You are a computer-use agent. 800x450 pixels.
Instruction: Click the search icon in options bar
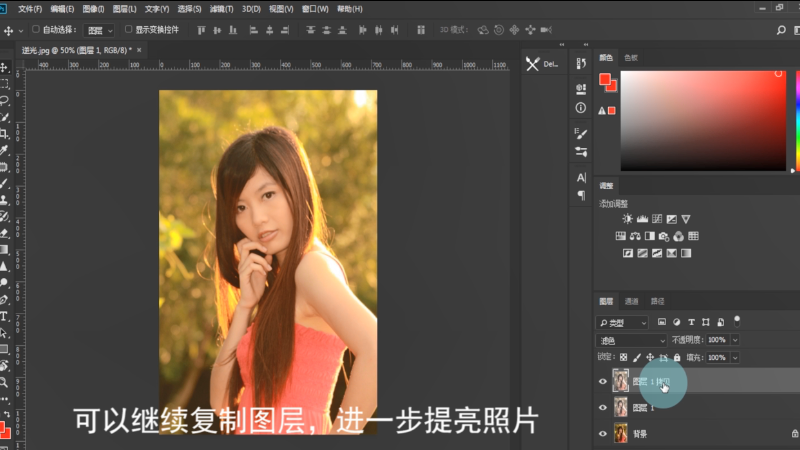(781, 30)
